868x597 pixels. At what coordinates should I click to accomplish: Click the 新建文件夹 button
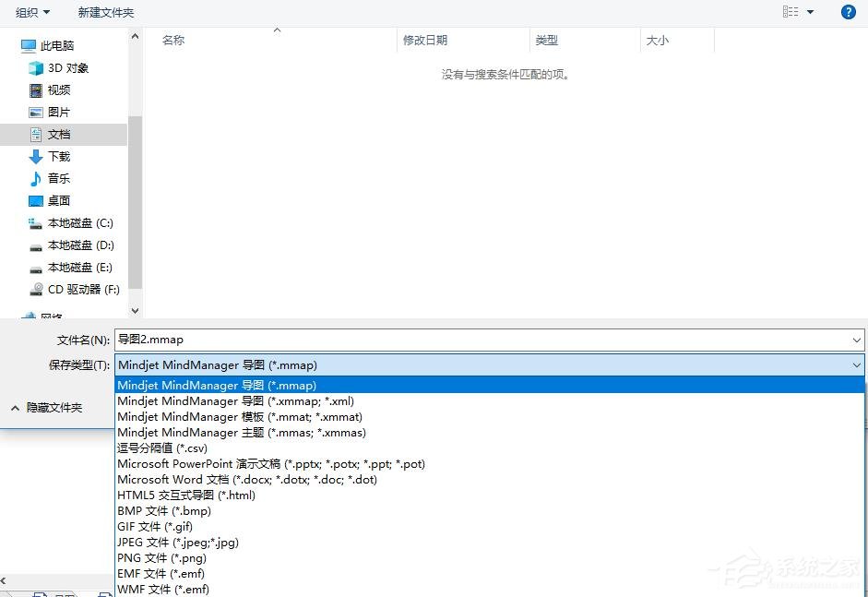105,12
